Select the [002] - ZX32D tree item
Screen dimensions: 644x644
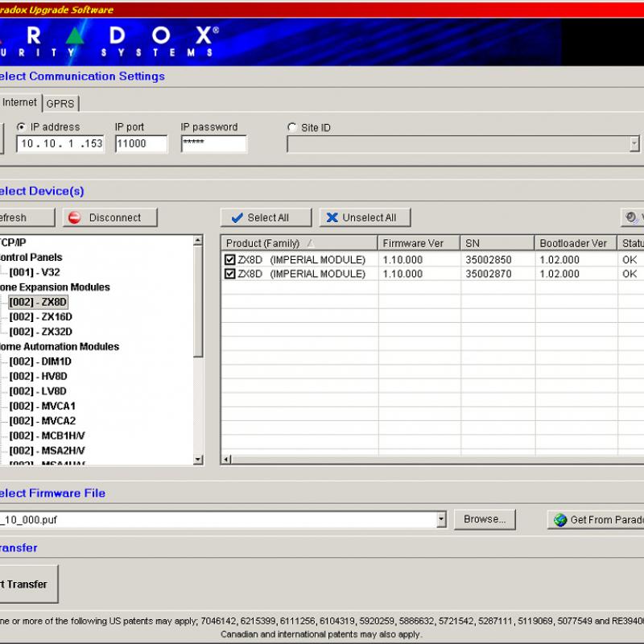[41, 332]
